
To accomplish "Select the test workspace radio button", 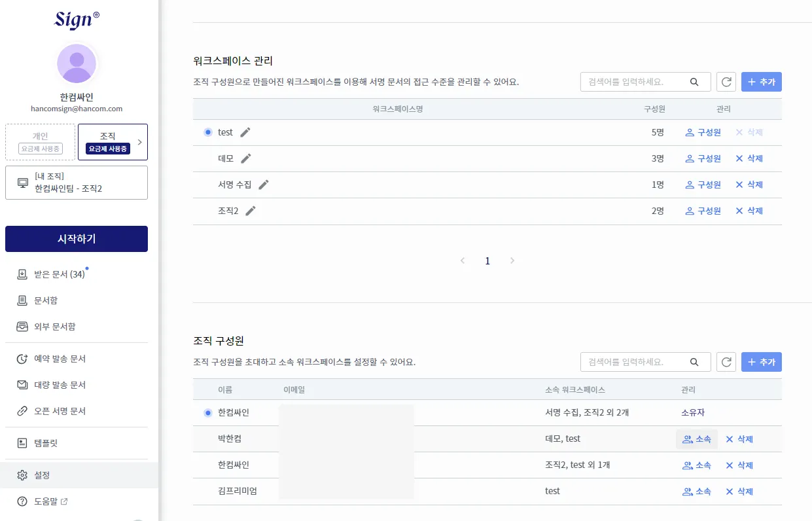I will 208,132.
